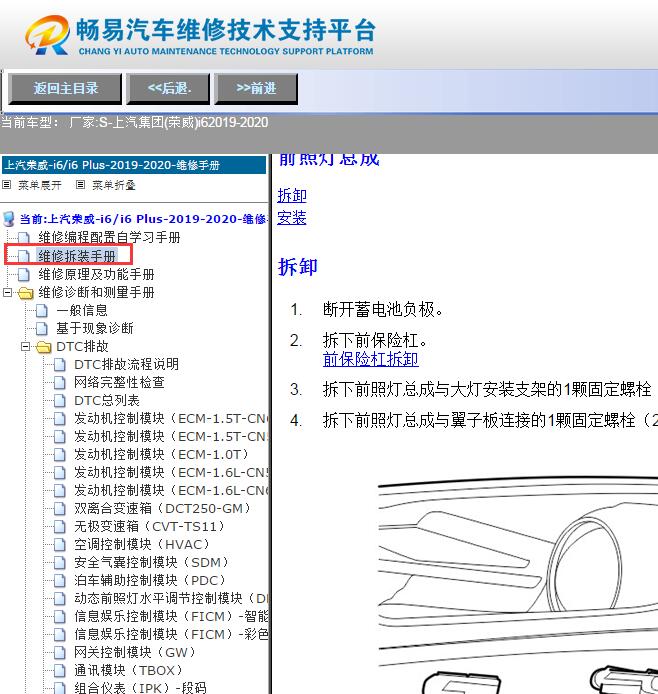This screenshot has width=658, height=694.
Task: Click page icon beside ECM-1.0T entry
Action: [60, 455]
